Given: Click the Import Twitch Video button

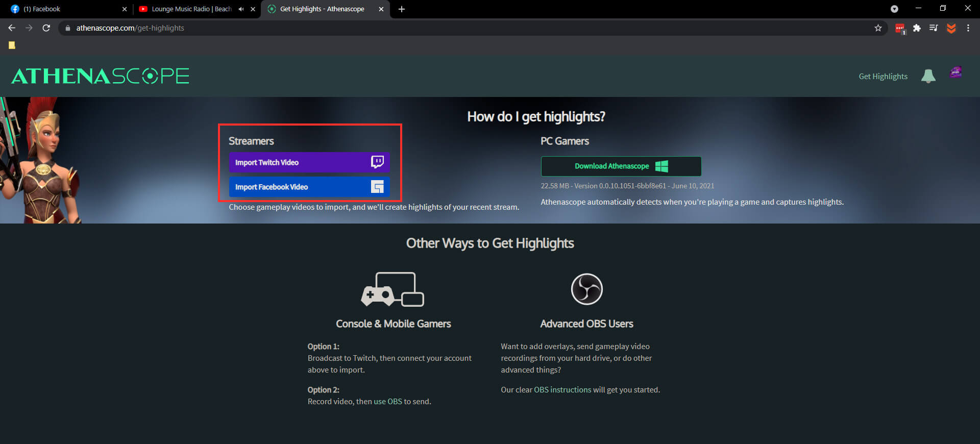Looking at the screenshot, I should click(x=309, y=162).
